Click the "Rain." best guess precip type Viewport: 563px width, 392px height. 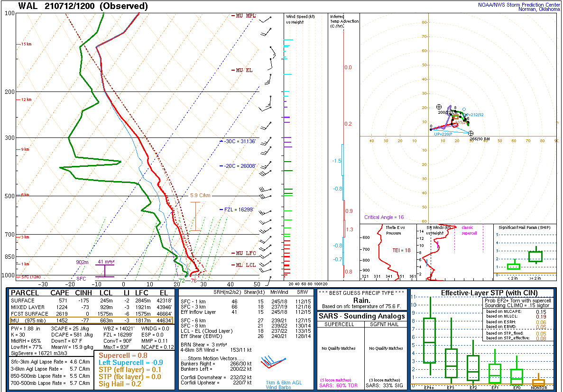pos(362,300)
